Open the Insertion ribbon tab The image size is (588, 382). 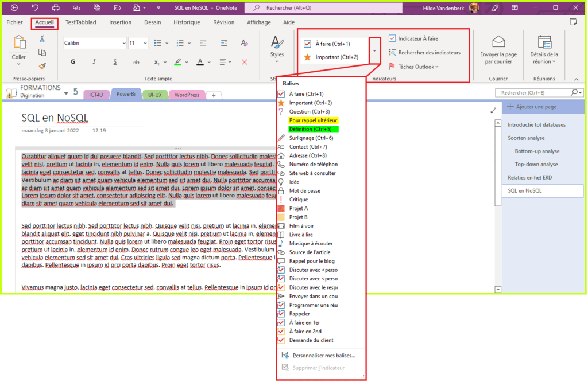[120, 22]
